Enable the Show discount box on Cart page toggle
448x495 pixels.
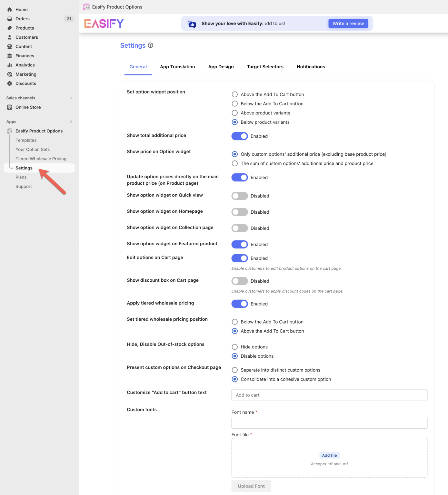(x=239, y=281)
